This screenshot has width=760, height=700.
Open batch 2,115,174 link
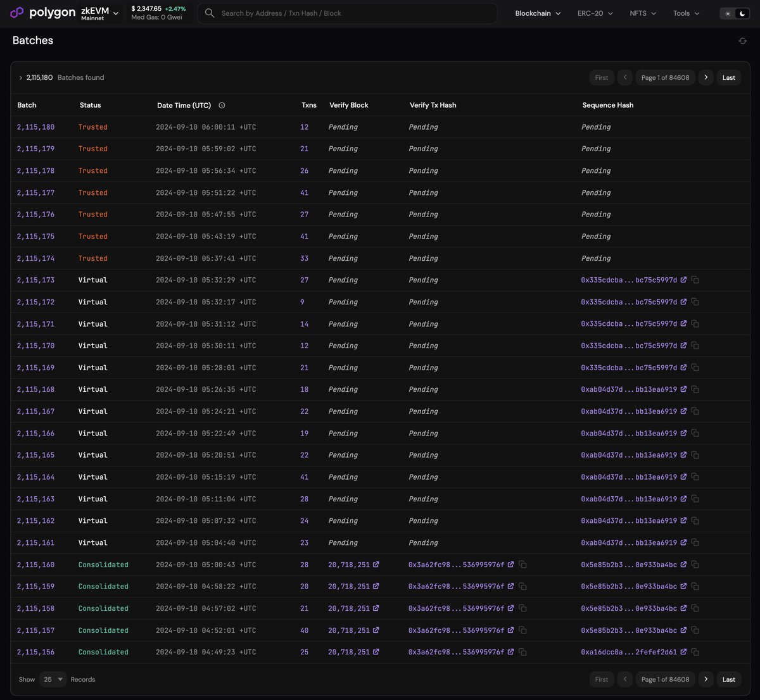point(35,258)
